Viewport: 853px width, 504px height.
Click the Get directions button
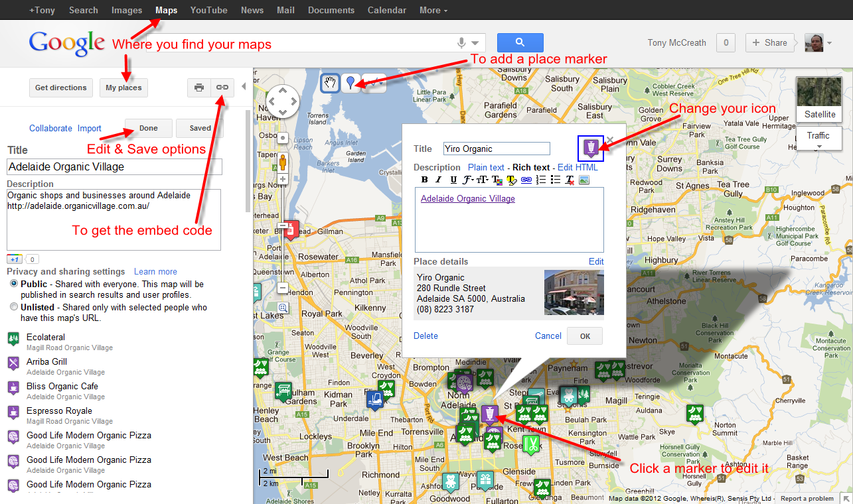click(61, 88)
